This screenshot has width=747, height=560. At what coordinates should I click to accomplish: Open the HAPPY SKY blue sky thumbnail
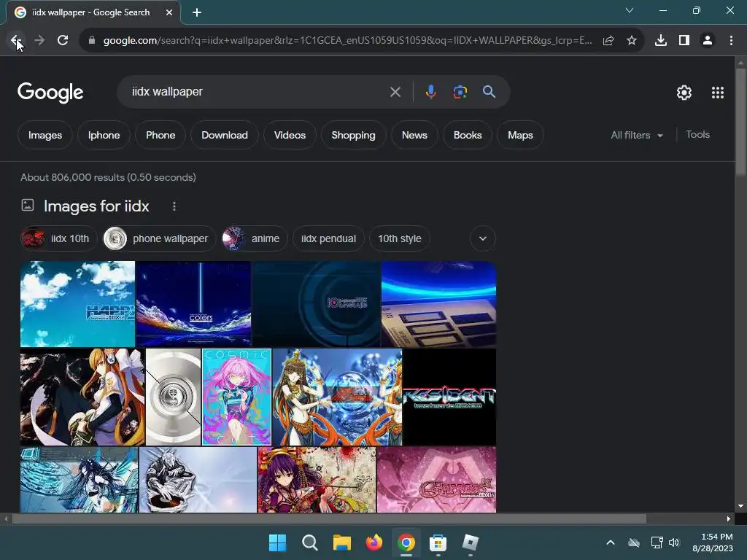pyautogui.click(x=77, y=304)
